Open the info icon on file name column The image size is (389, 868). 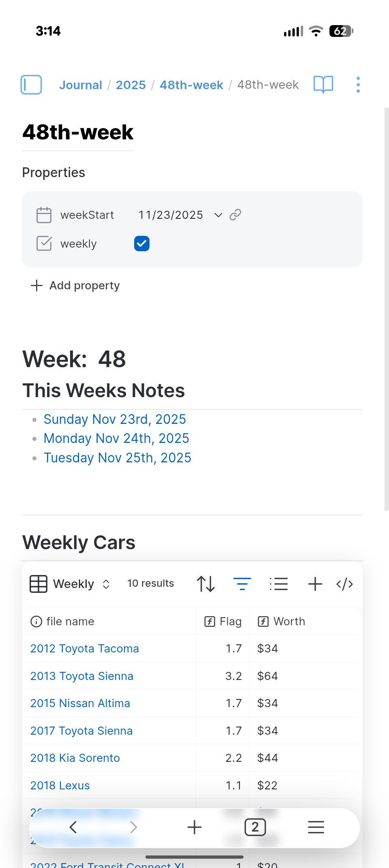36,621
